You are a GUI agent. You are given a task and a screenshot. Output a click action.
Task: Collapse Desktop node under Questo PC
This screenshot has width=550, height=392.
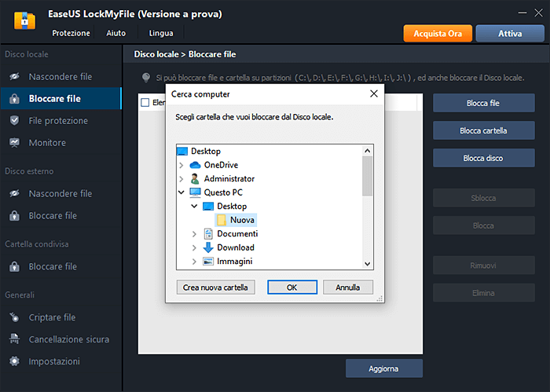tap(194, 206)
